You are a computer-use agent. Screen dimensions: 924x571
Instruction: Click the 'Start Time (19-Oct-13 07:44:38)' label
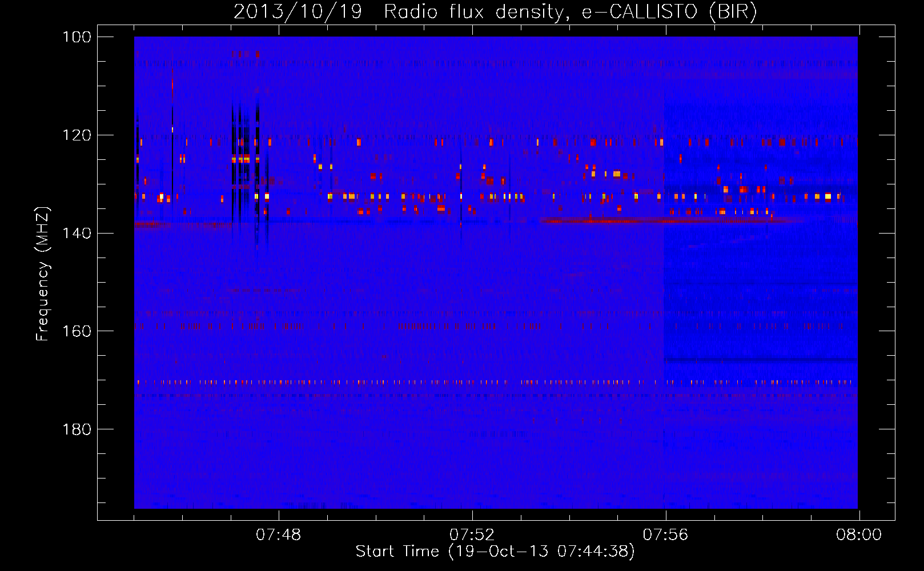click(495, 552)
